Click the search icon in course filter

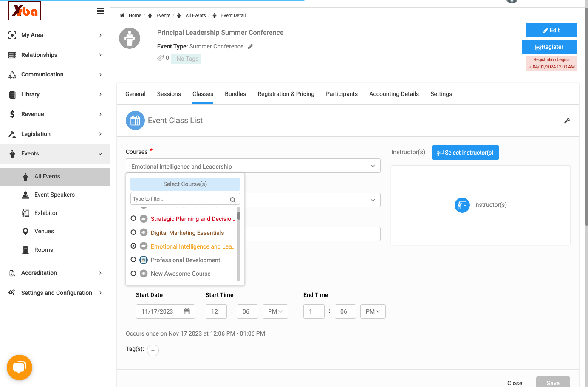[x=233, y=199]
